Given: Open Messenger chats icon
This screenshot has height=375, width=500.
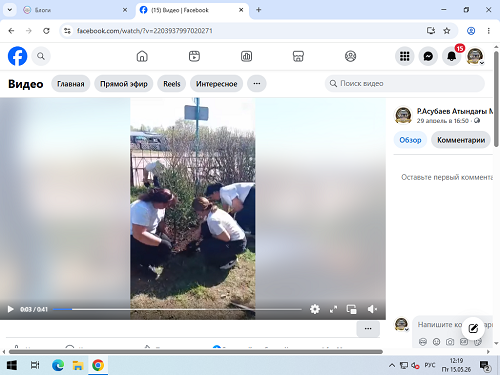Looking at the screenshot, I should pyautogui.click(x=428, y=56).
